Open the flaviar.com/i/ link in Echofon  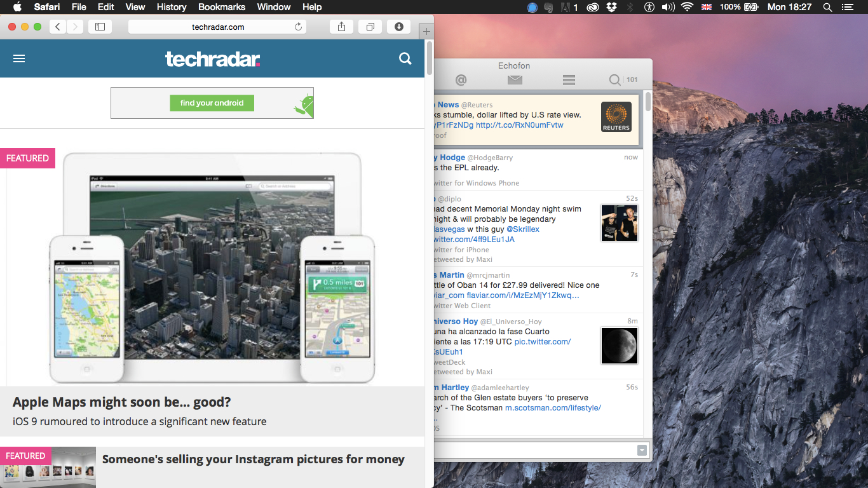click(x=523, y=295)
